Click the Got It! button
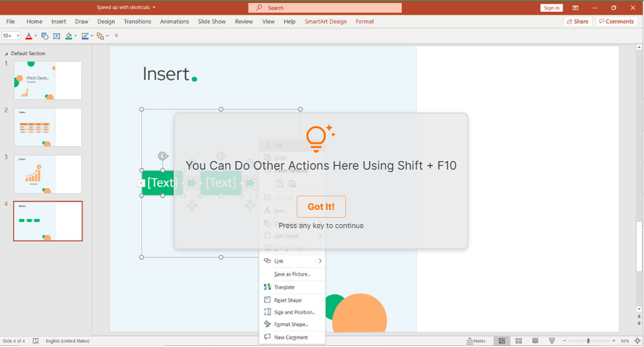644x347 pixels. click(321, 207)
